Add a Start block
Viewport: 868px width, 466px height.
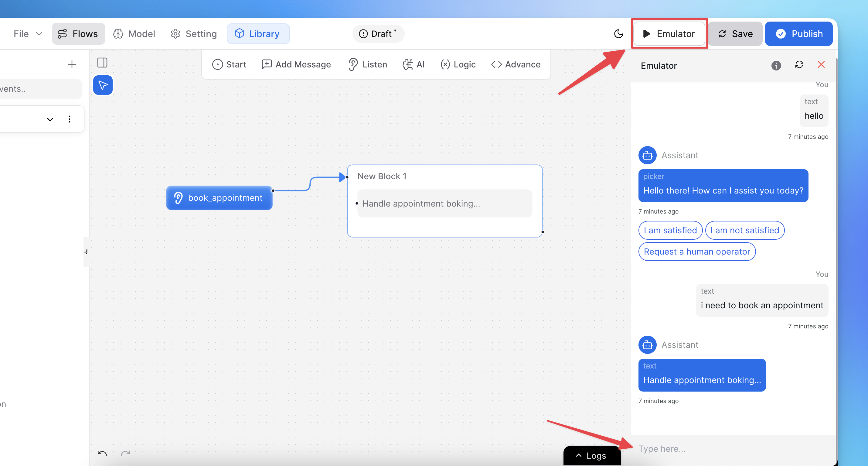(x=230, y=64)
